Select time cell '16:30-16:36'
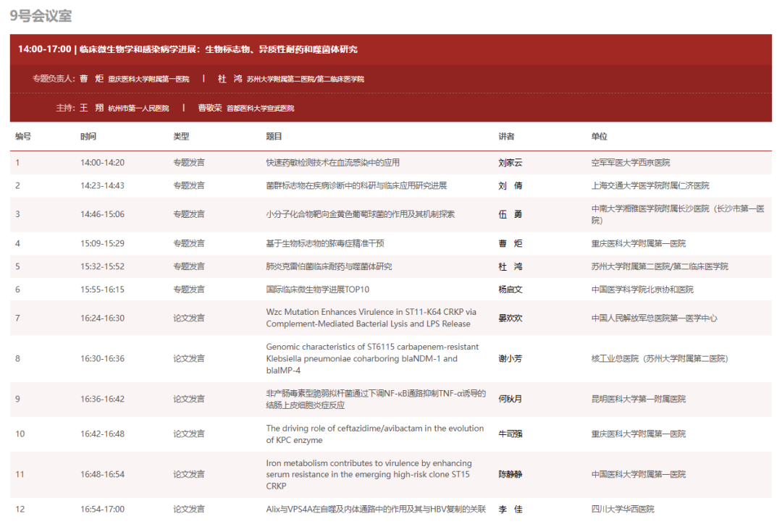 click(102, 358)
